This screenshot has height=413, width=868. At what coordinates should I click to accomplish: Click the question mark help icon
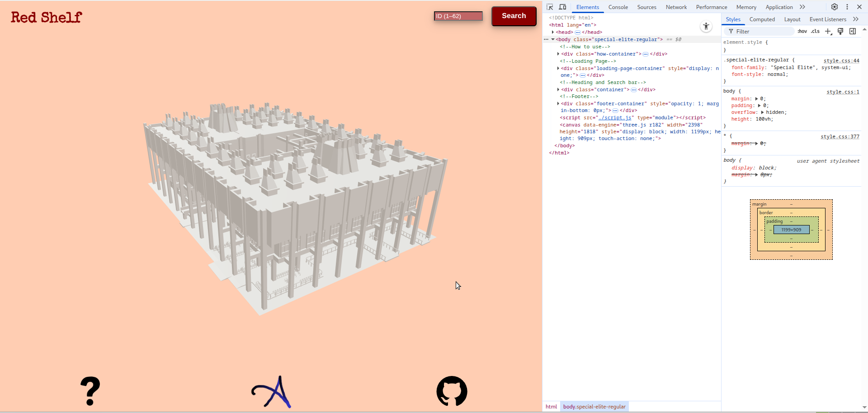90,391
